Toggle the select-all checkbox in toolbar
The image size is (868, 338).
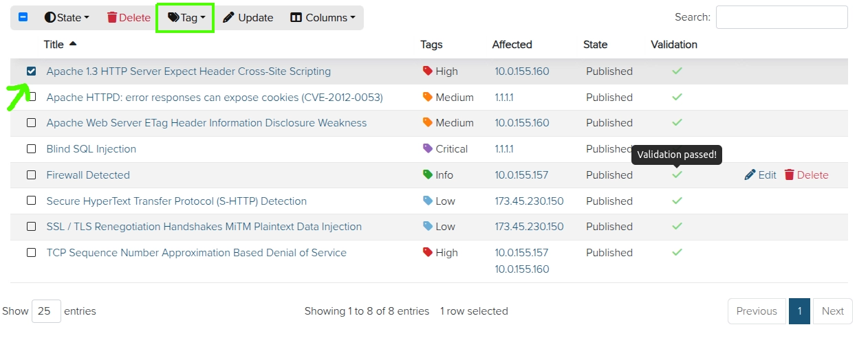point(23,17)
